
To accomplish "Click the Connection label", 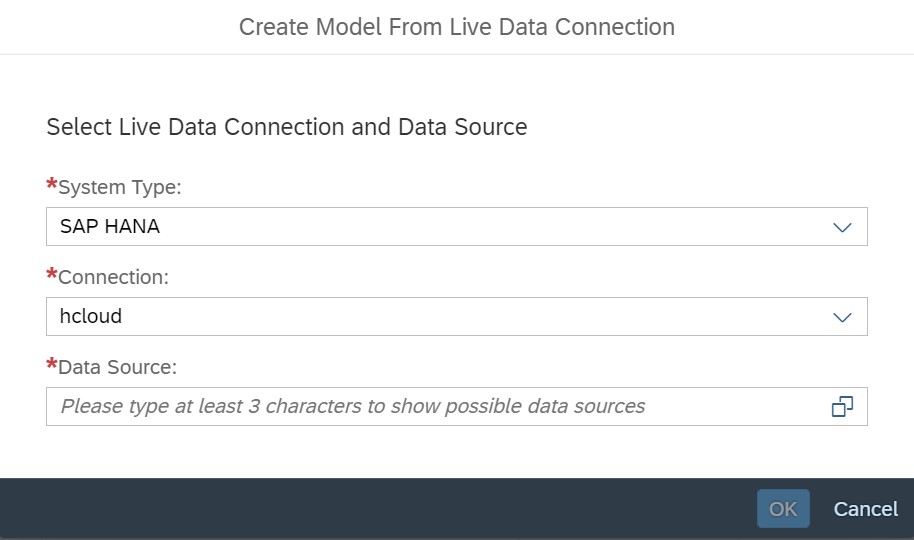I will (x=113, y=277).
